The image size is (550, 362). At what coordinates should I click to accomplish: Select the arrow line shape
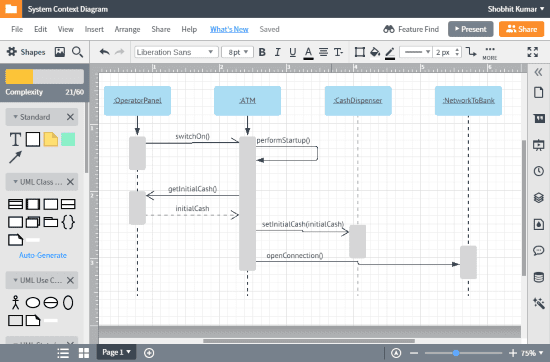tap(15, 157)
